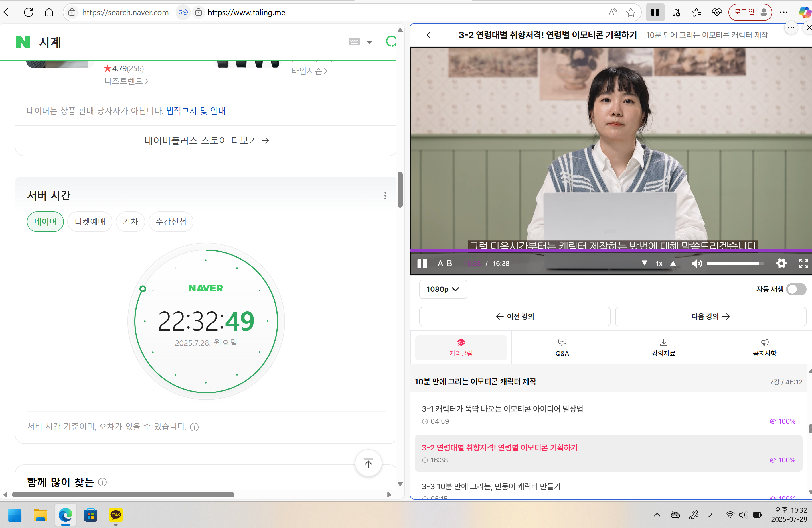The image size is (812, 528).
Task: Enter fullscreen mode on the lecture video
Action: 803,264
